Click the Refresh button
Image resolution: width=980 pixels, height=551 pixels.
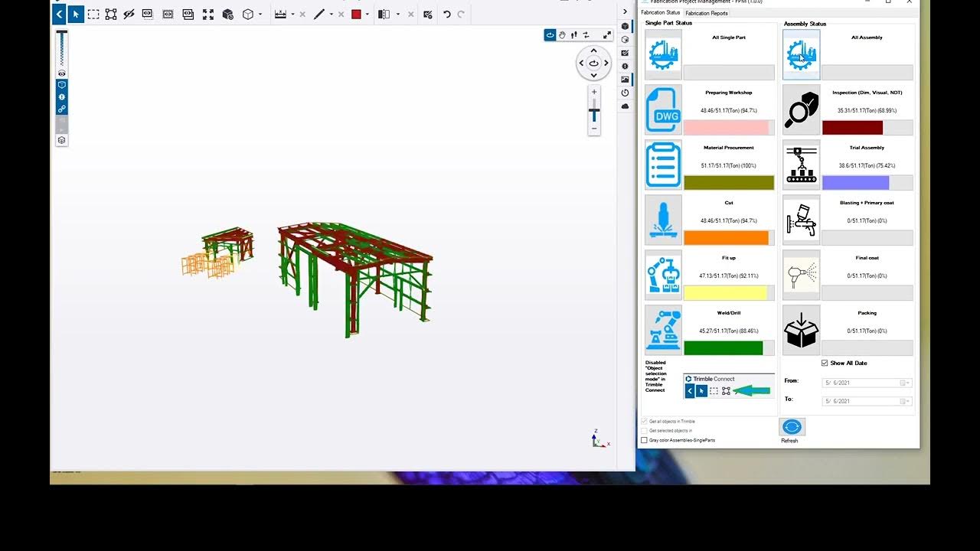tap(792, 427)
